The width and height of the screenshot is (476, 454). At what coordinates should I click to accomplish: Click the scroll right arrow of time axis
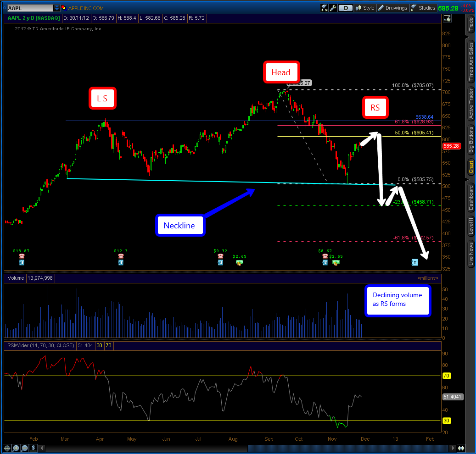453,448
